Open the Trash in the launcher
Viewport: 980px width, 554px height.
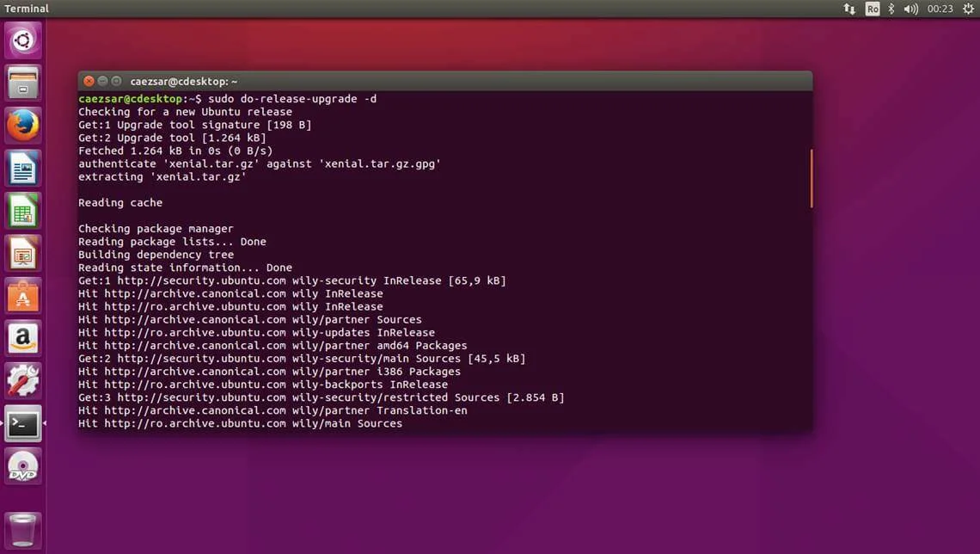pos(23,530)
